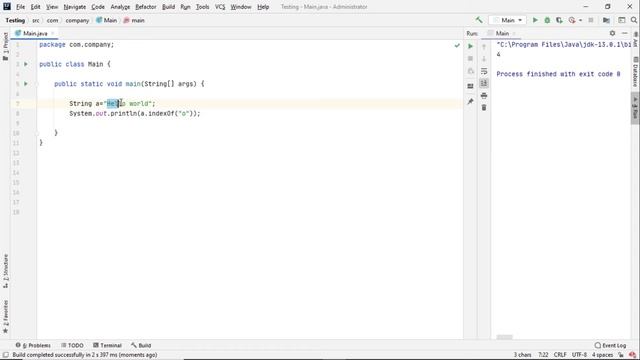
Task: Open the Build menu
Action: [x=168, y=7]
